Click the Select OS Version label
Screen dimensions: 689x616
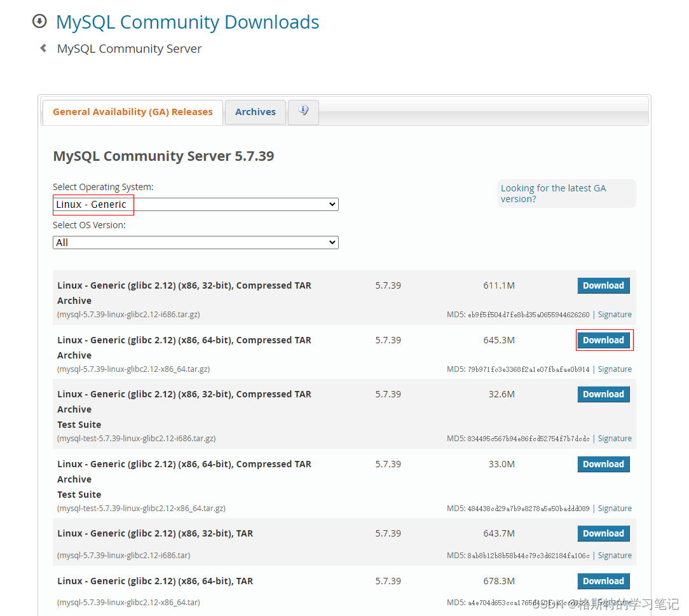(89, 225)
